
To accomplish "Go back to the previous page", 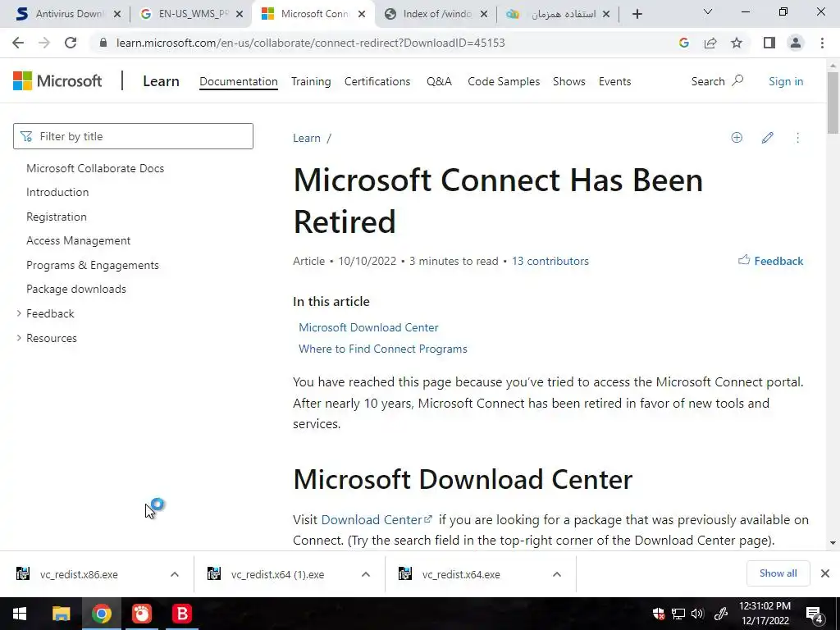I will point(18,43).
